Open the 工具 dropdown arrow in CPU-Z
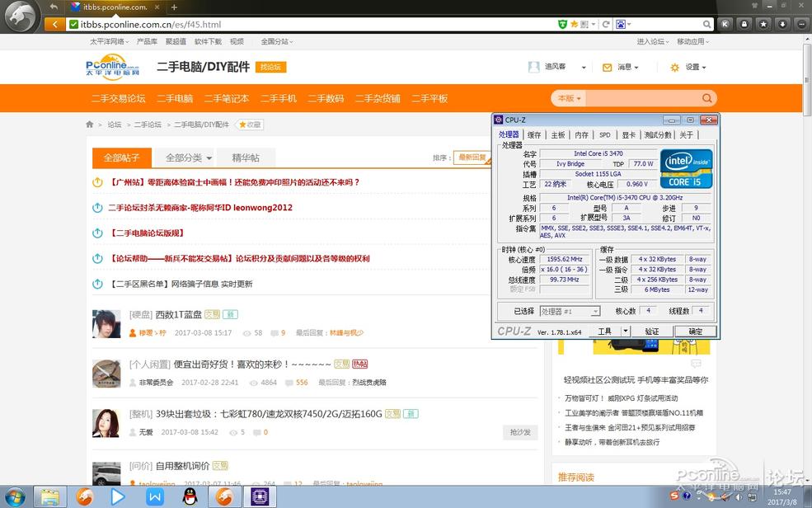The height and width of the screenshot is (508, 812). [x=626, y=331]
